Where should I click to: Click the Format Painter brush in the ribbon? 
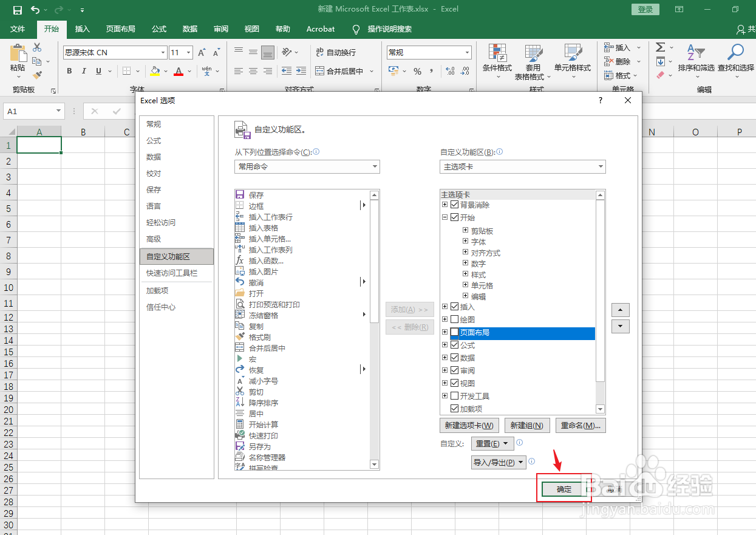(37, 75)
